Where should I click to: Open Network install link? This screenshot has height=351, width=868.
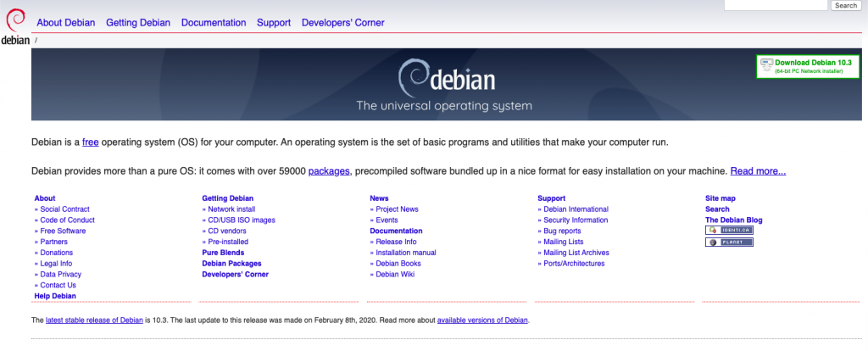(231, 209)
